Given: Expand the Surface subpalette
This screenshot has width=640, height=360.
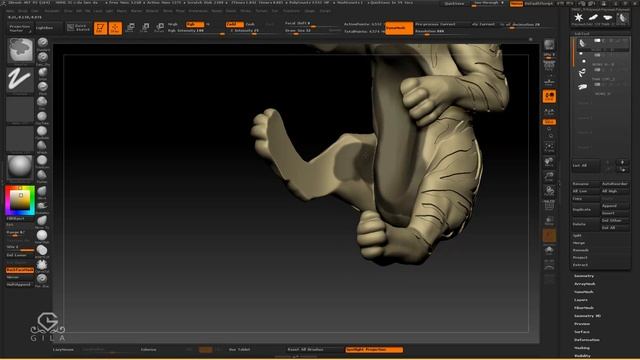Looking at the screenshot, I should tap(582, 332).
